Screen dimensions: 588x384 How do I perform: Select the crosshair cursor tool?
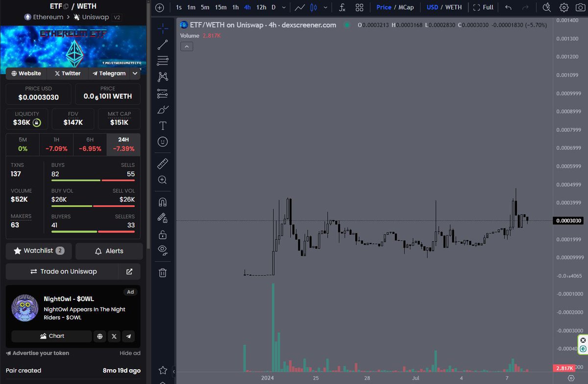[163, 28]
